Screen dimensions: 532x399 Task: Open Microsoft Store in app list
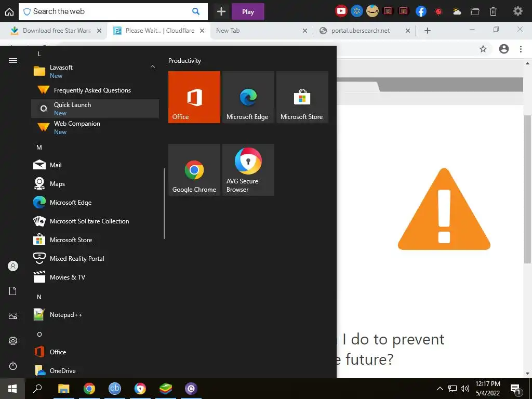[95, 240]
